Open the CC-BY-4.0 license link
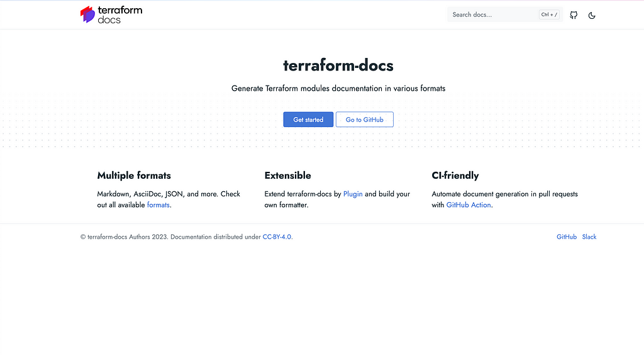 click(x=277, y=237)
